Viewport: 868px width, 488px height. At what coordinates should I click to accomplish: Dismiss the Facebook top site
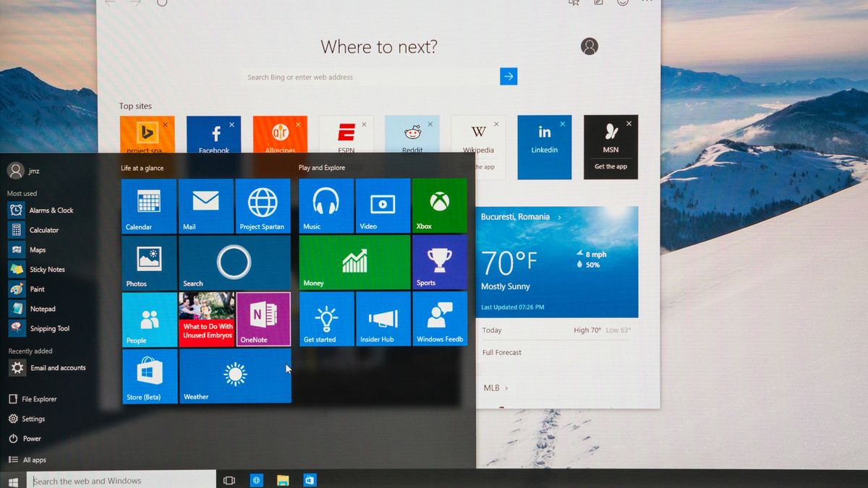(230, 123)
